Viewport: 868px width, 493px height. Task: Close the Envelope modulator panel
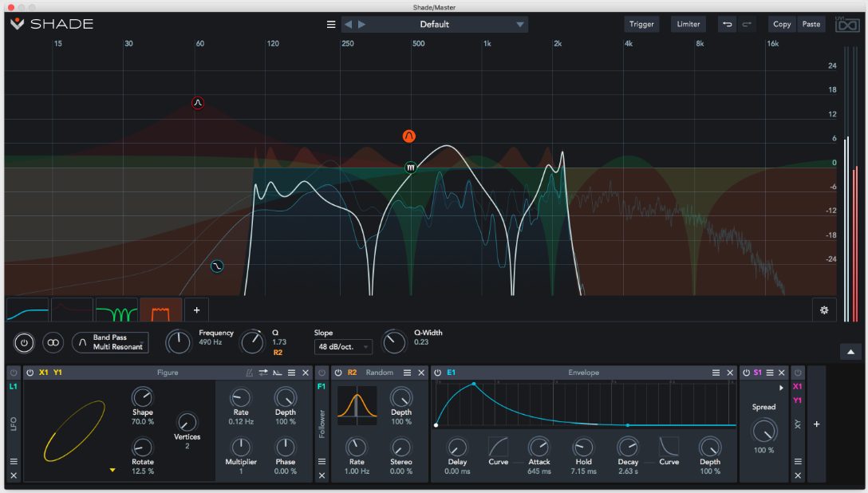click(731, 373)
